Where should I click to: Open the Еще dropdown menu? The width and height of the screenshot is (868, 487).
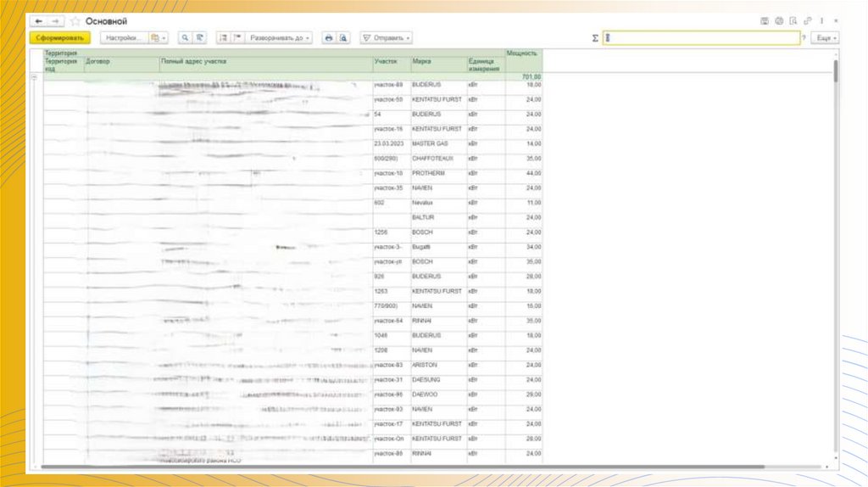click(825, 37)
